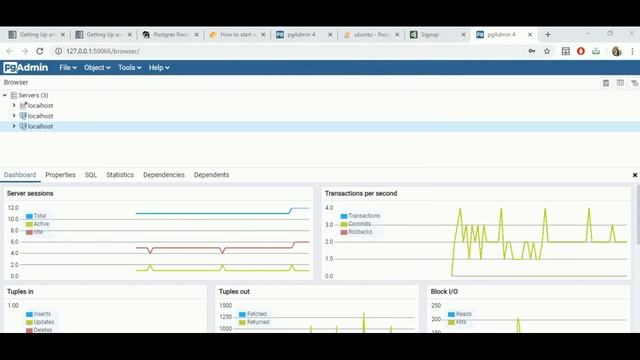Image resolution: width=640 pixels, height=360 pixels.
Task: Click the blue Reads legend swatch
Action: click(x=451, y=314)
